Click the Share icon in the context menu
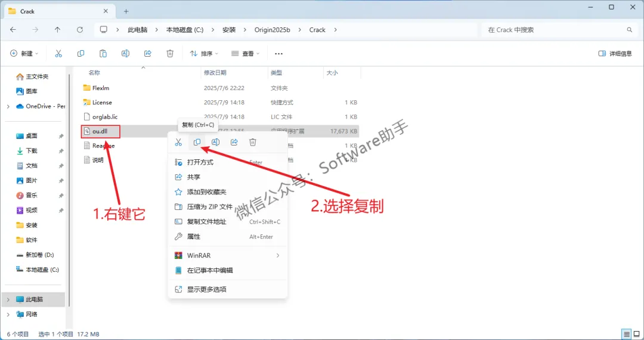Image resolution: width=644 pixels, height=340 pixels. point(234,142)
